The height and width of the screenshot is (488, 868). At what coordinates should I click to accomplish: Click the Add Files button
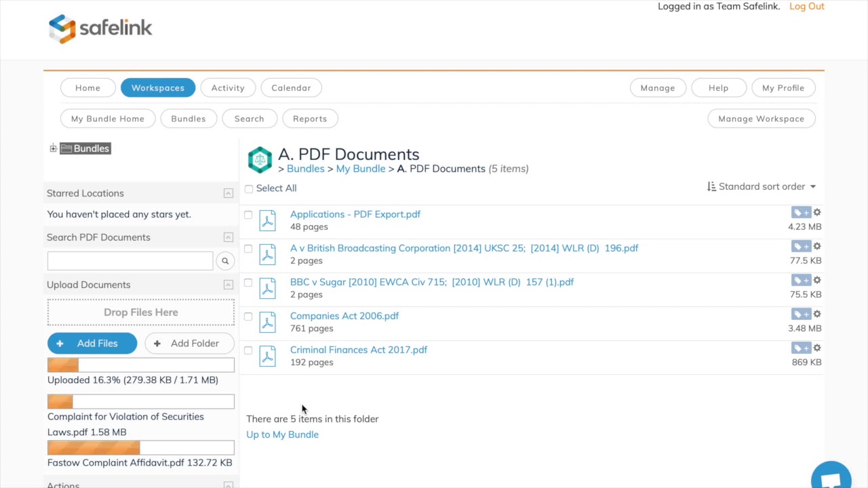pyautogui.click(x=92, y=344)
